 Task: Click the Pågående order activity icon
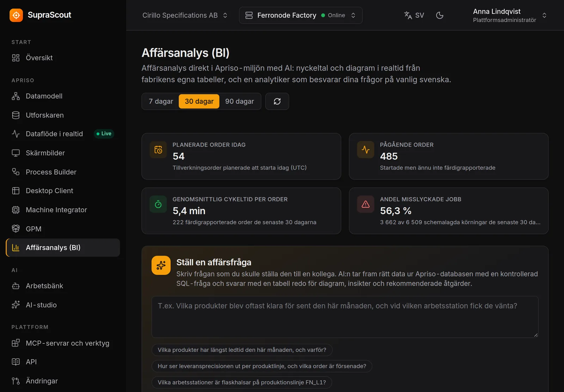tap(366, 150)
